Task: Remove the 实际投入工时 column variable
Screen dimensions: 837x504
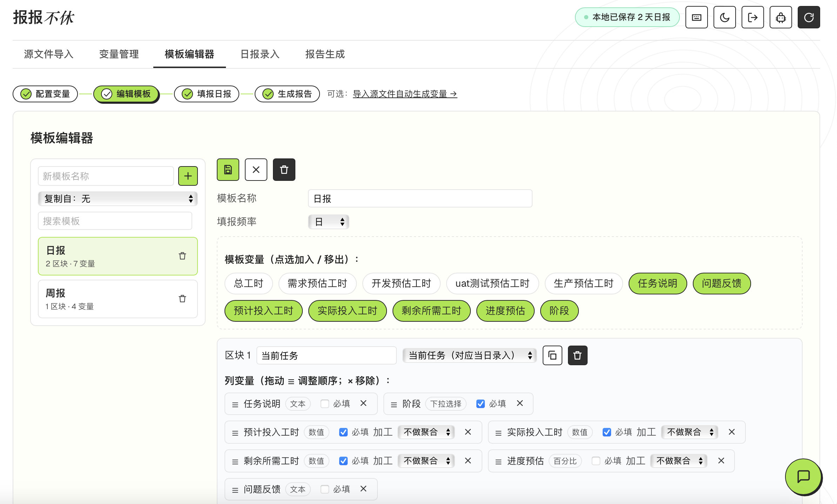Action: 731,432
